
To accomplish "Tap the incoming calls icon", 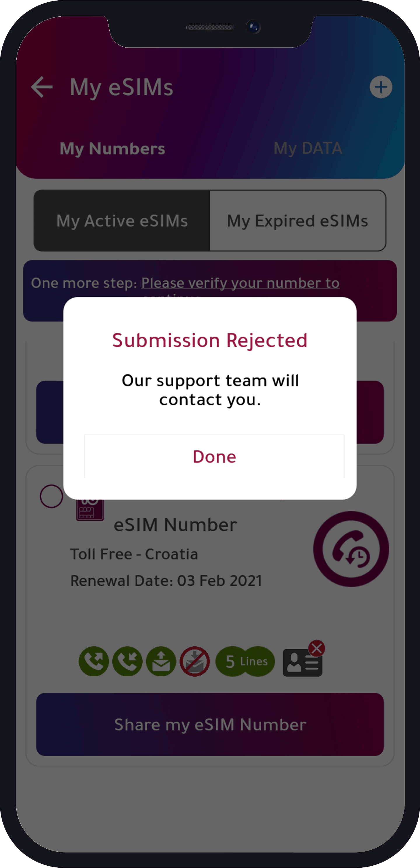I will coord(127,661).
